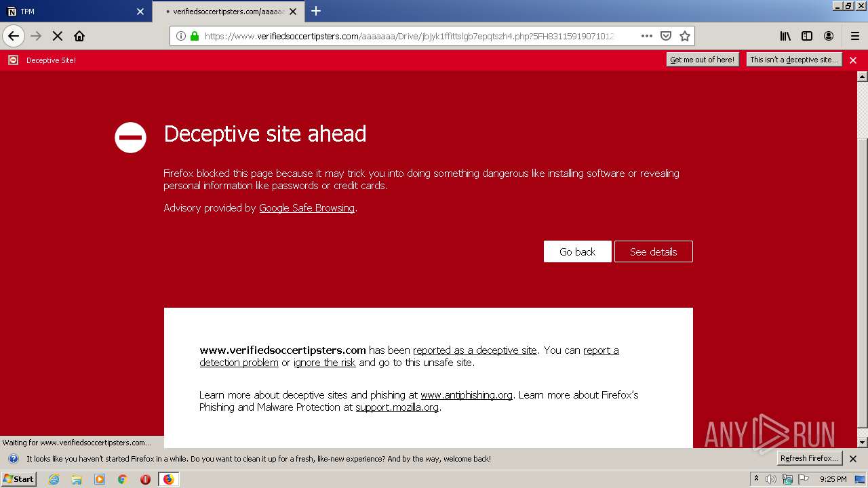Save page to Pocket icon
This screenshot has width=868, height=488.
coord(666,36)
